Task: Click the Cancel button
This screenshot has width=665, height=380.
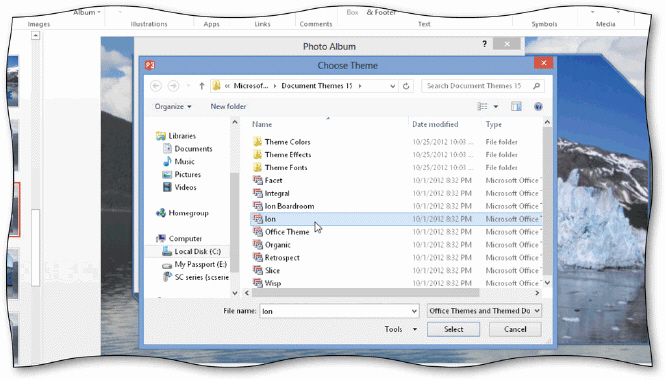Action: click(515, 329)
